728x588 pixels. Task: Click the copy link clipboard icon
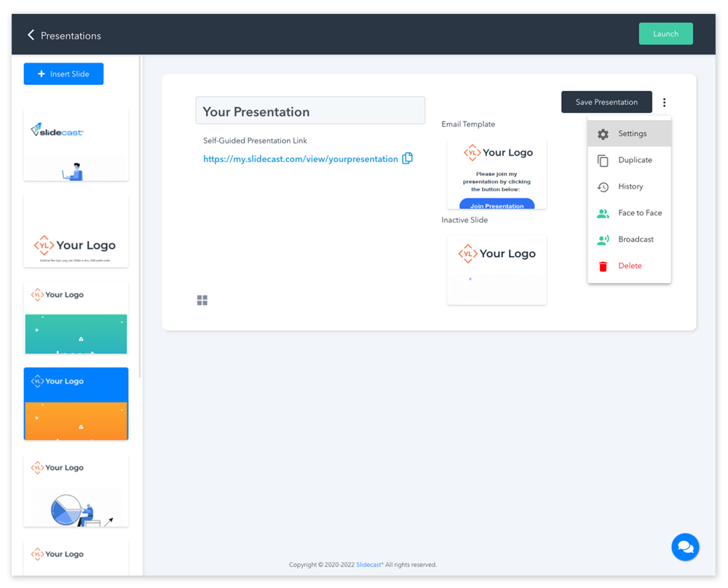click(x=407, y=158)
